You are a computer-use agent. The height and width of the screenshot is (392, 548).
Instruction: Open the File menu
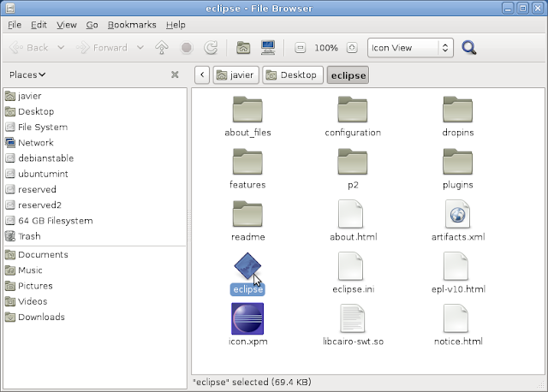(x=15, y=25)
